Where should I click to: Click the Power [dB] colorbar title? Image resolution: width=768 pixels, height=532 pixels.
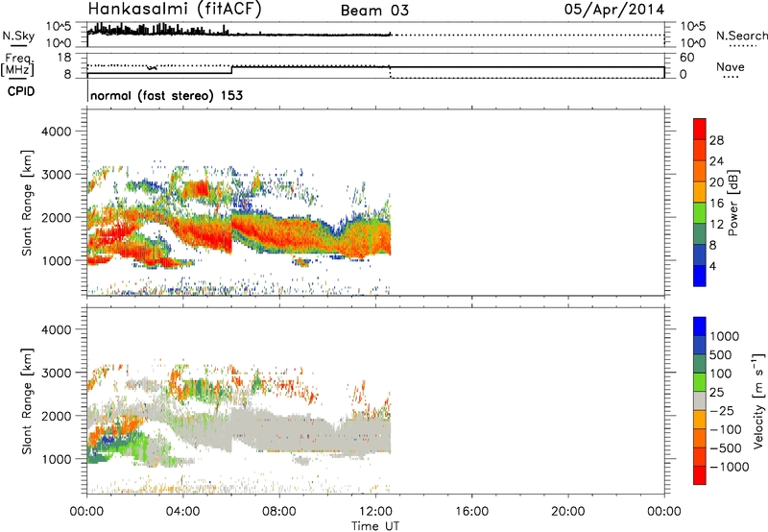point(732,203)
